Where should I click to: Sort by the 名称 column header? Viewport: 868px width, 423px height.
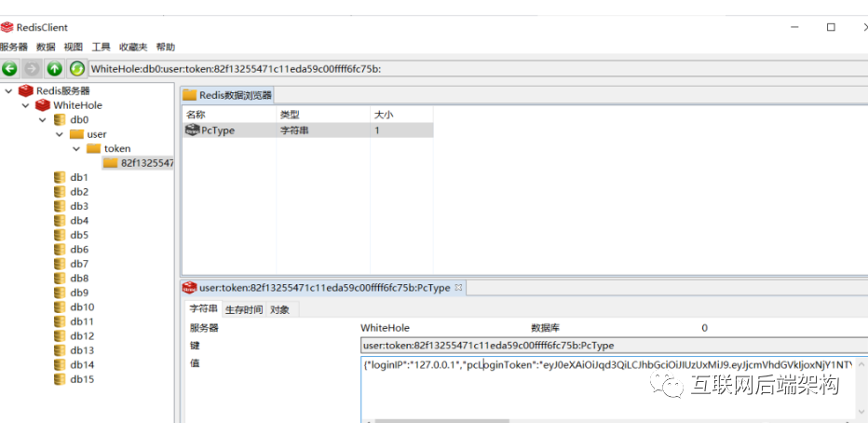229,115
